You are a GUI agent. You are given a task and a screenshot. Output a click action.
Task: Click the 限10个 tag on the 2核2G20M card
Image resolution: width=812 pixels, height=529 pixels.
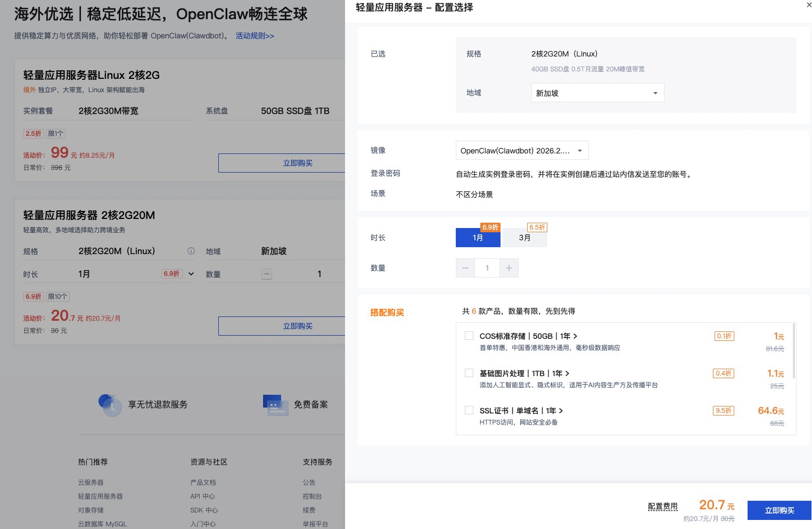point(58,296)
